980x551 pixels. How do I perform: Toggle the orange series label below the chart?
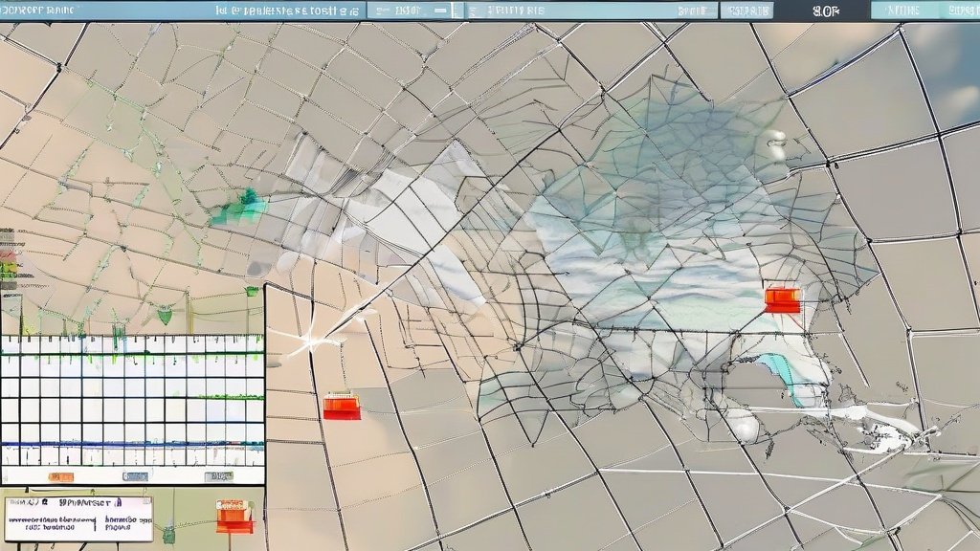[x=60, y=476]
